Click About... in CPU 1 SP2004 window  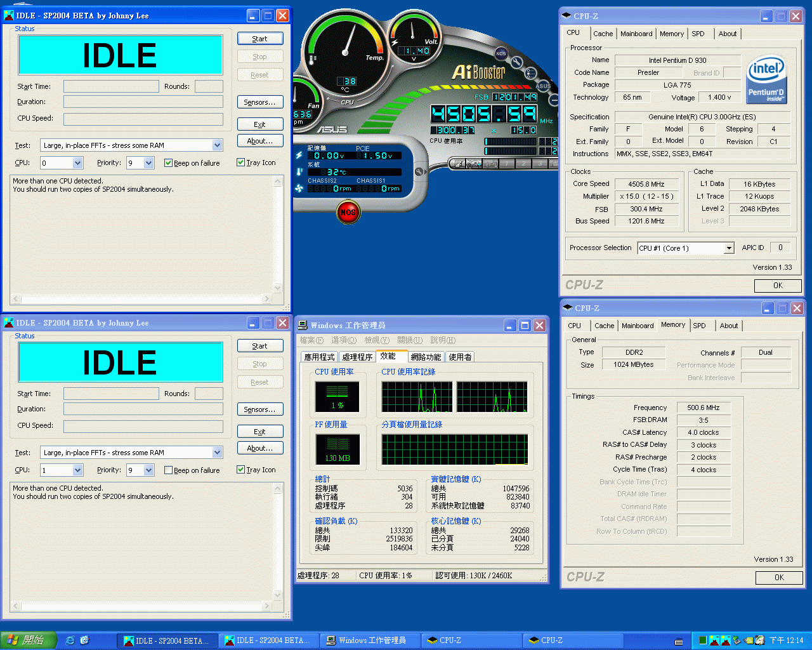tap(260, 448)
